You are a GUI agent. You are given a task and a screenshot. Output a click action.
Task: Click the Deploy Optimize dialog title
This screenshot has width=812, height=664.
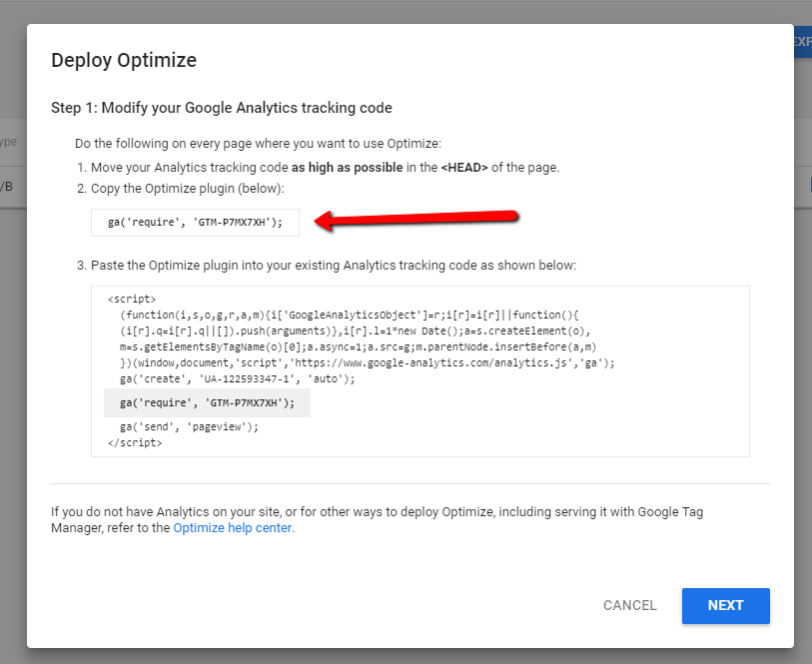click(x=124, y=61)
